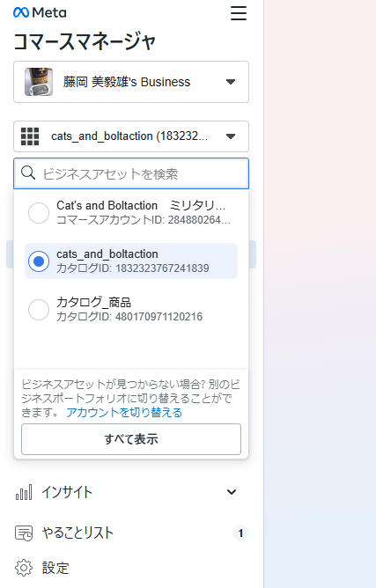Select the Cat's and Boltaction commerce account radio
Image resolution: width=376 pixels, height=588 pixels.
pos(39,213)
